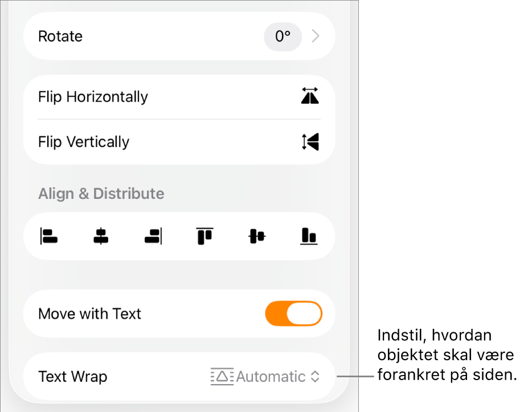Expand Rotate options with the chevron
The image size is (532, 412).
(316, 36)
